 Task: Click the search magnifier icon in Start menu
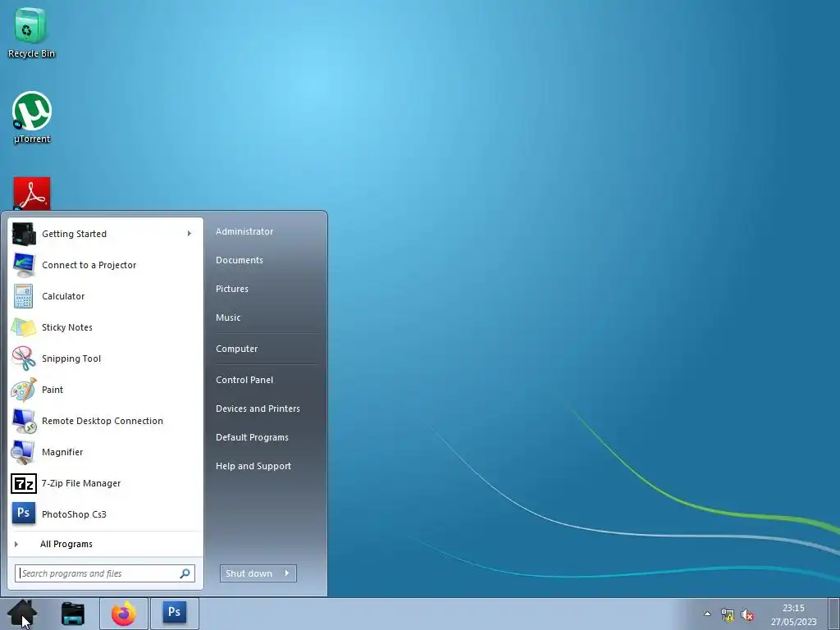(x=185, y=573)
